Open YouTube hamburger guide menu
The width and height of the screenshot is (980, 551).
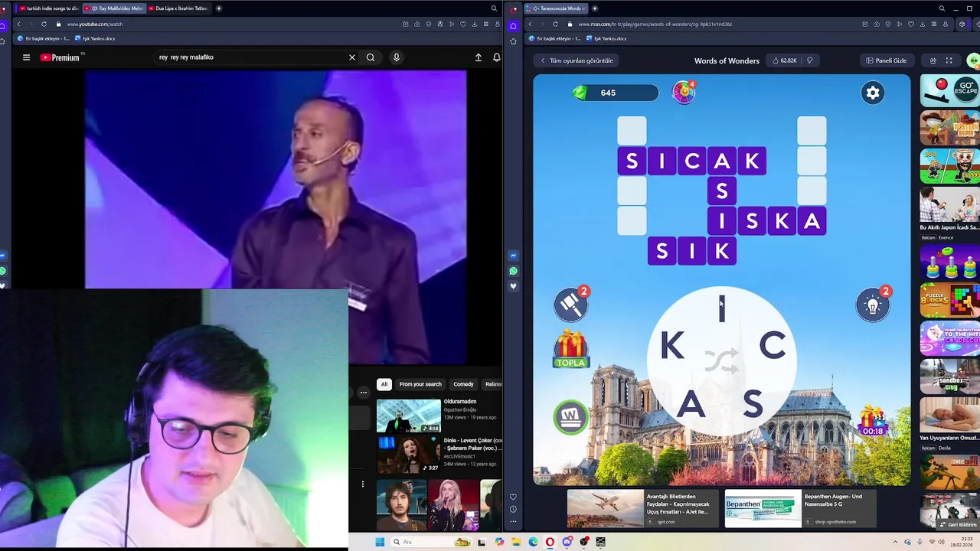(x=26, y=57)
